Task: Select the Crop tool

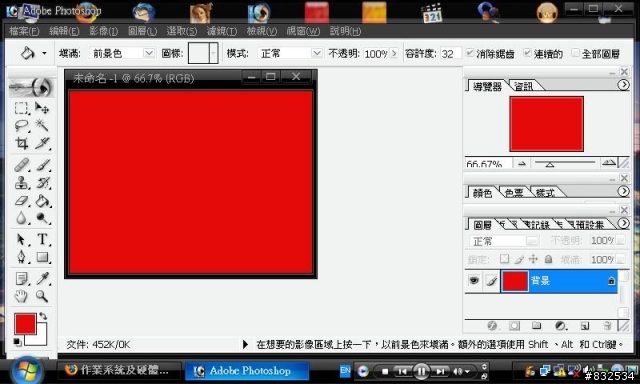Action: [x=21, y=143]
